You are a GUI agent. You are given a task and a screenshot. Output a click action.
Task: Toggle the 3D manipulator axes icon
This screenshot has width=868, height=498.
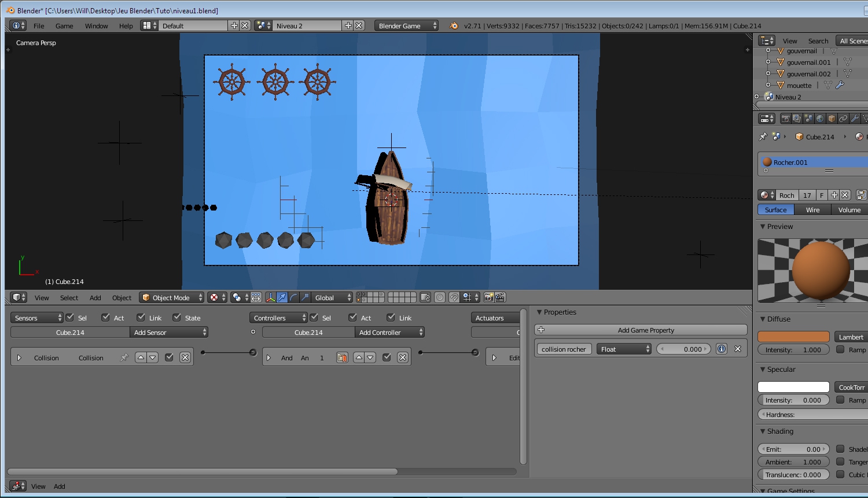(270, 297)
